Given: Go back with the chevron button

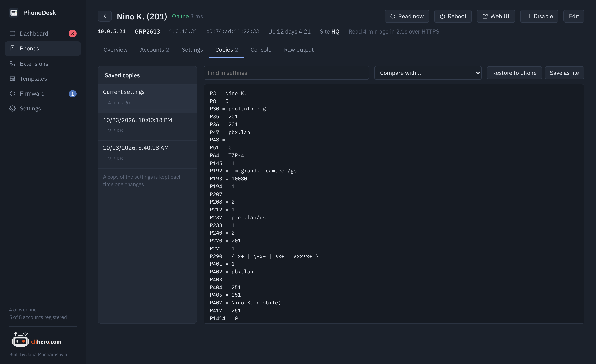Looking at the screenshot, I should point(105,16).
